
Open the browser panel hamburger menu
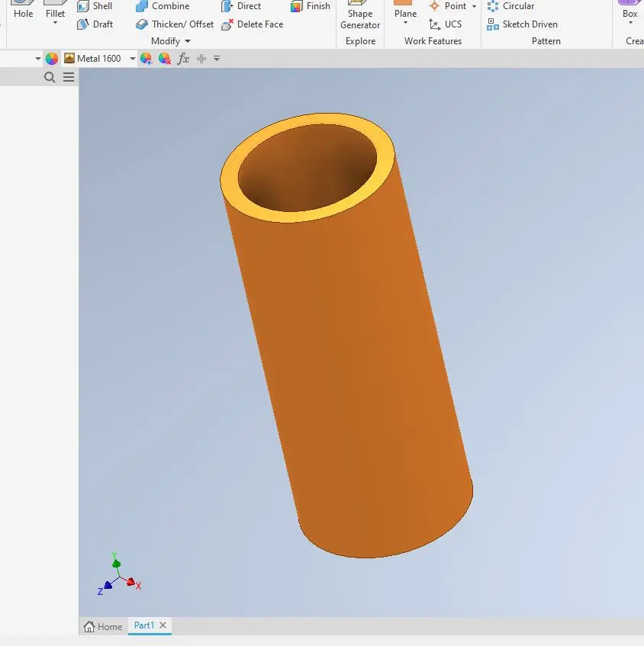pyautogui.click(x=69, y=77)
